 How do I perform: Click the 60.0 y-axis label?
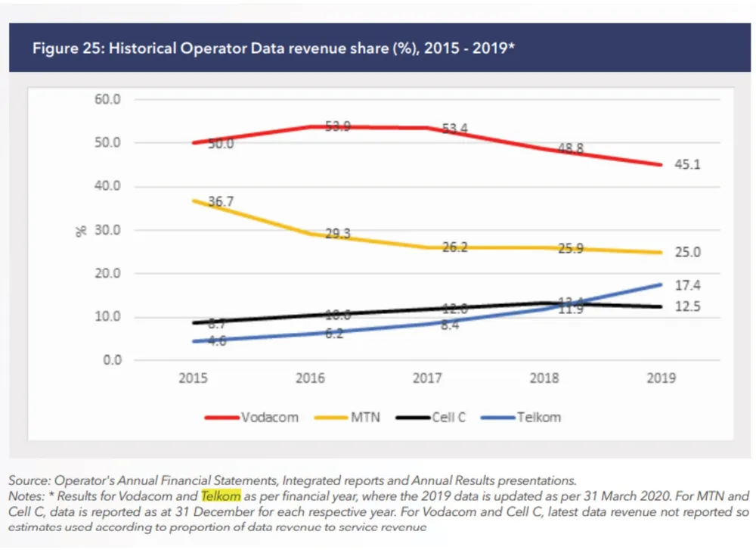[x=107, y=99]
